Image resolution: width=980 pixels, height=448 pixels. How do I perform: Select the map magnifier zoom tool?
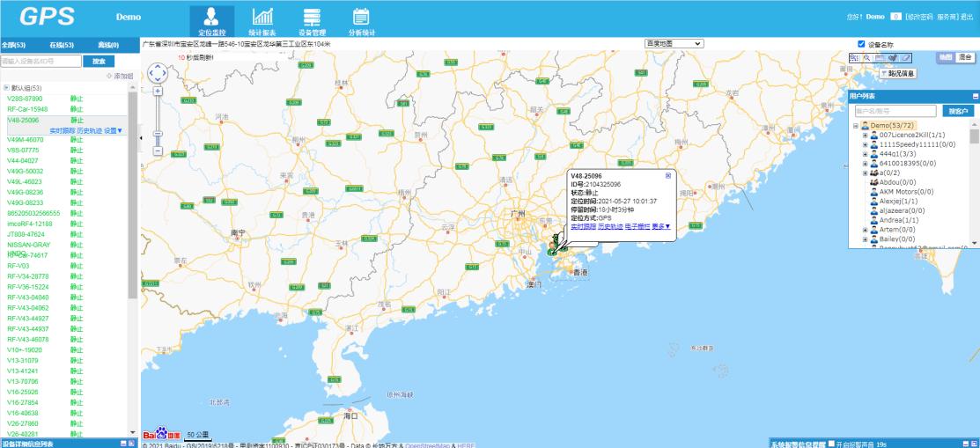pos(866,57)
